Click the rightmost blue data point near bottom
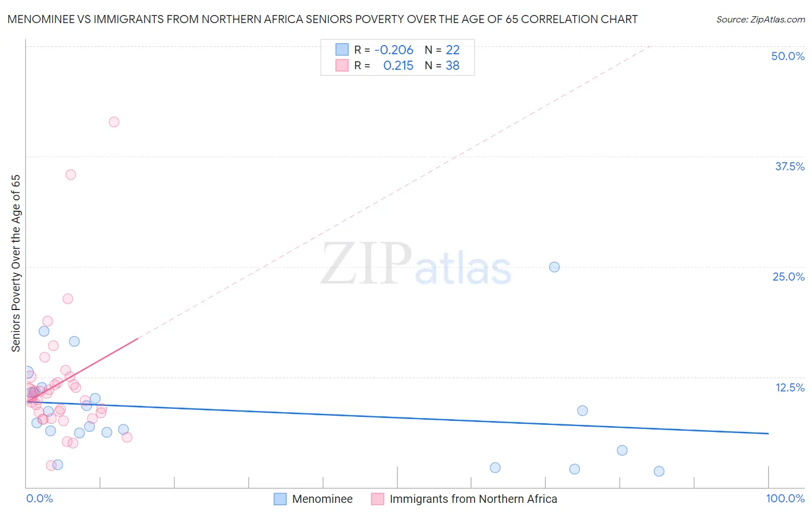Viewport: 812px width, 515px height. [x=659, y=471]
